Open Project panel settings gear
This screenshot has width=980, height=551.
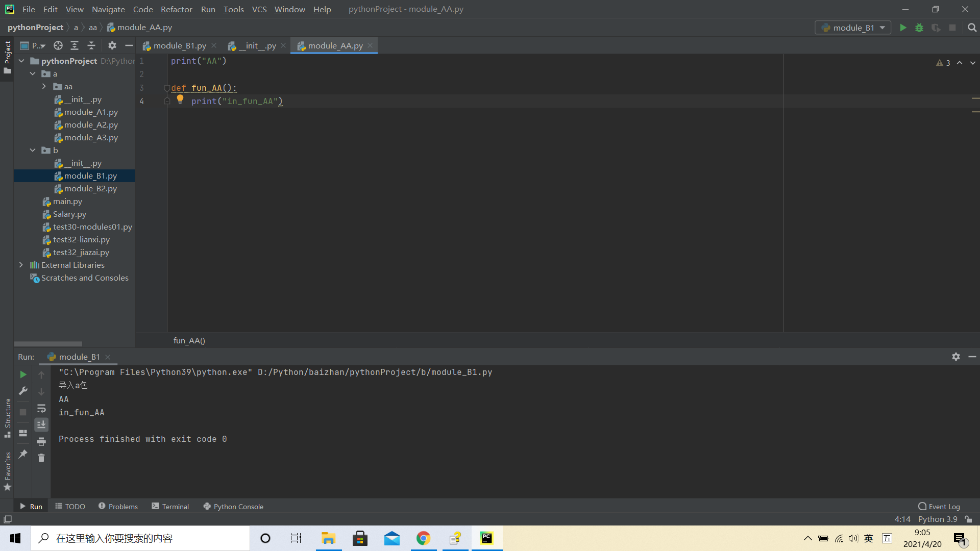coord(112,45)
